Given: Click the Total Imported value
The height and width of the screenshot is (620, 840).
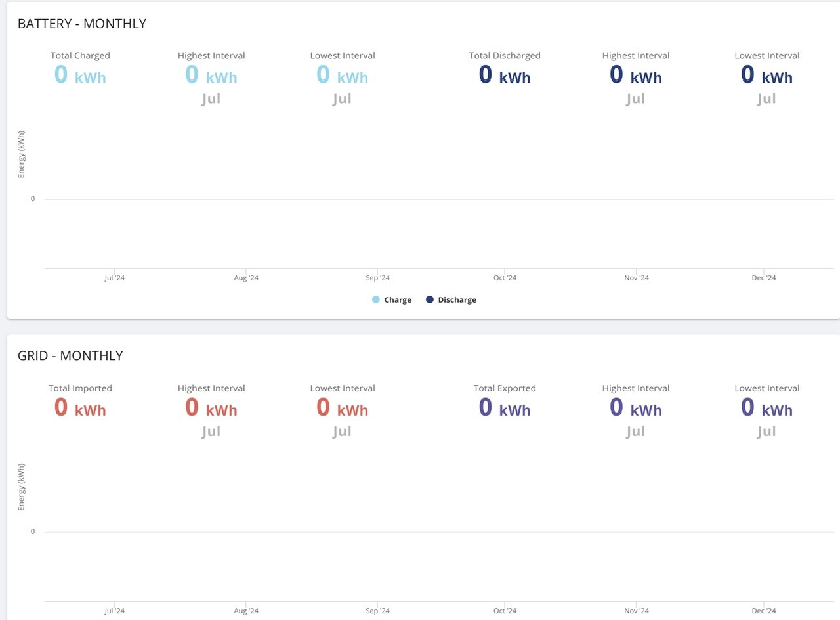Looking at the screenshot, I should tap(80, 408).
